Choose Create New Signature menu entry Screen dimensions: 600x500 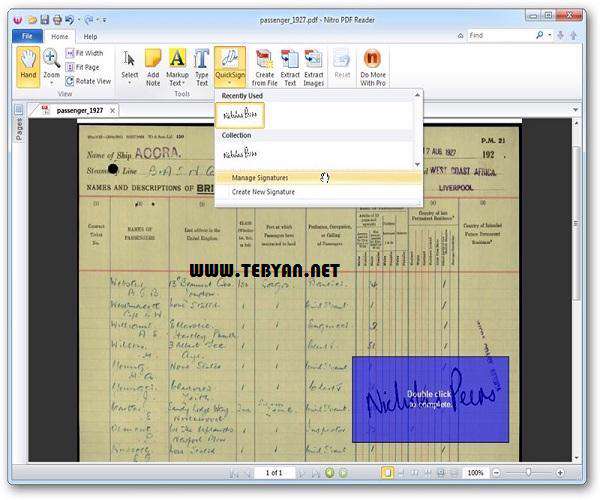point(318,192)
